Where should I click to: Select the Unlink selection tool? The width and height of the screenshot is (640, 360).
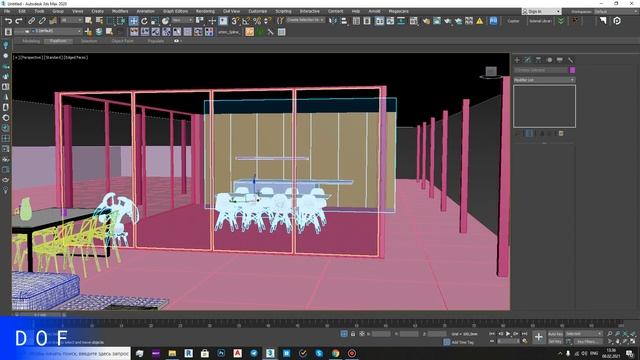point(42,21)
